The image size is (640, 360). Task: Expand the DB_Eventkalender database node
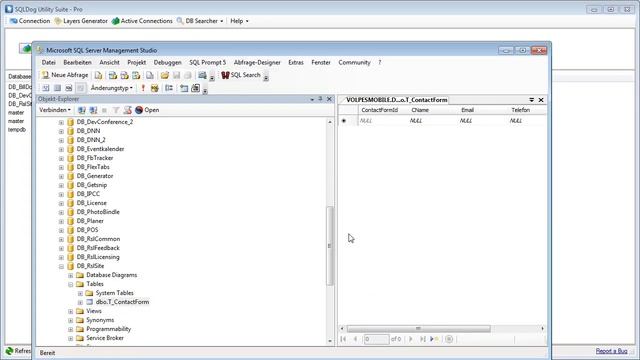[61, 149]
